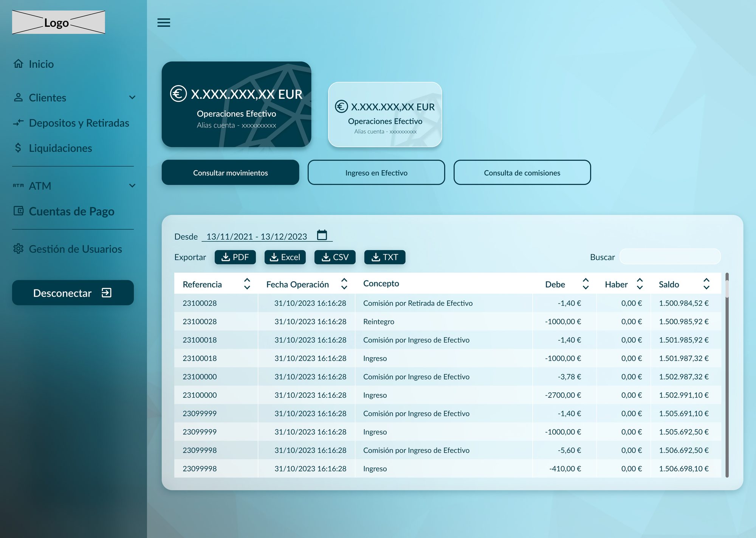Expand the ATM submenu chevron
Viewport: 756px width, 538px height.
click(x=132, y=185)
